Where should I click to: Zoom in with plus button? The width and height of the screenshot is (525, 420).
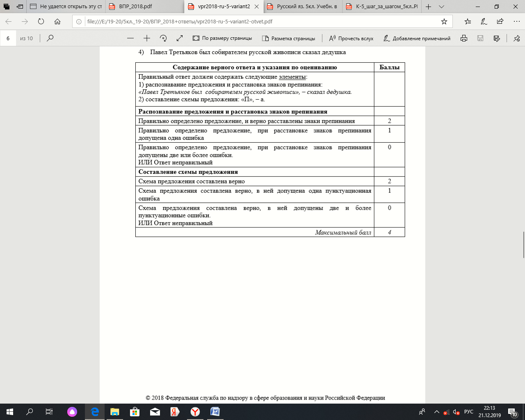click(147, 38)
